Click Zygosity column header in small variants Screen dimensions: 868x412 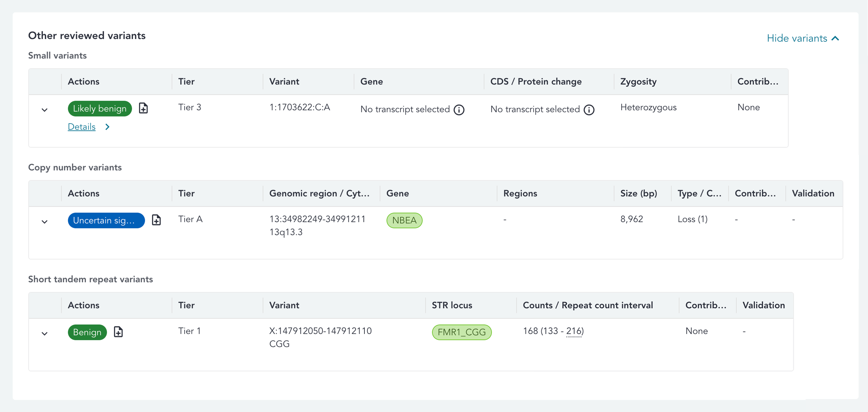pos(638,82)
